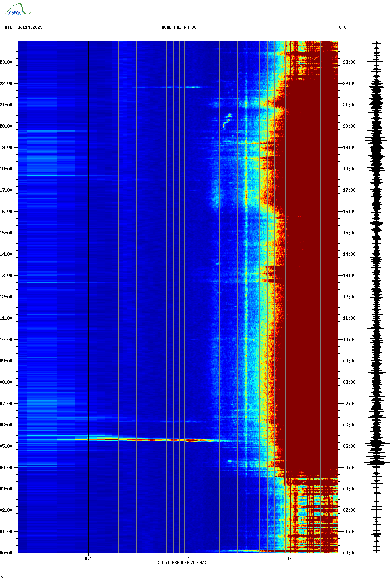Click the right-side 15:00 time label
The width and height of the screenshot is (392, 581).
349,233
